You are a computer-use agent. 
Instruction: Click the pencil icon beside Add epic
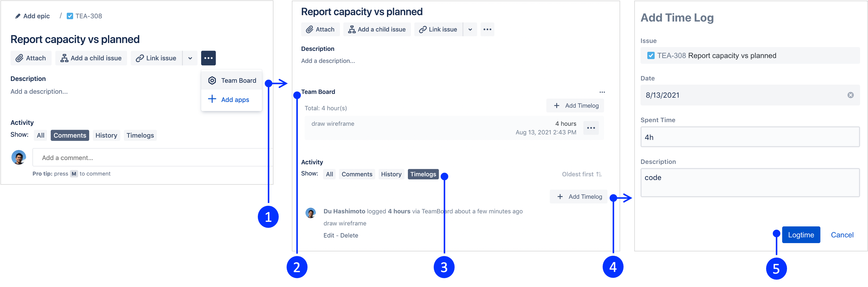pyautogui.click(x=18, y=16)
